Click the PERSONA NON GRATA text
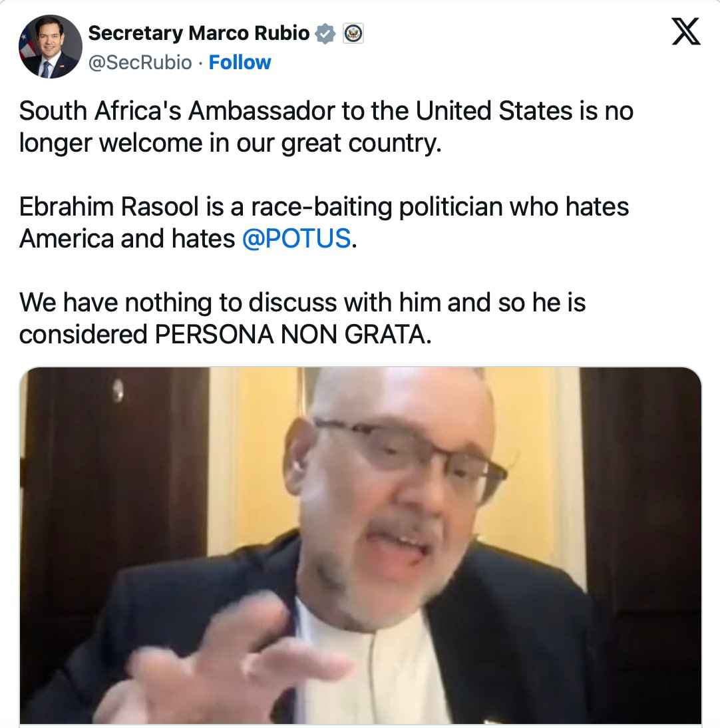720x728 pixels. click(289, 334)
